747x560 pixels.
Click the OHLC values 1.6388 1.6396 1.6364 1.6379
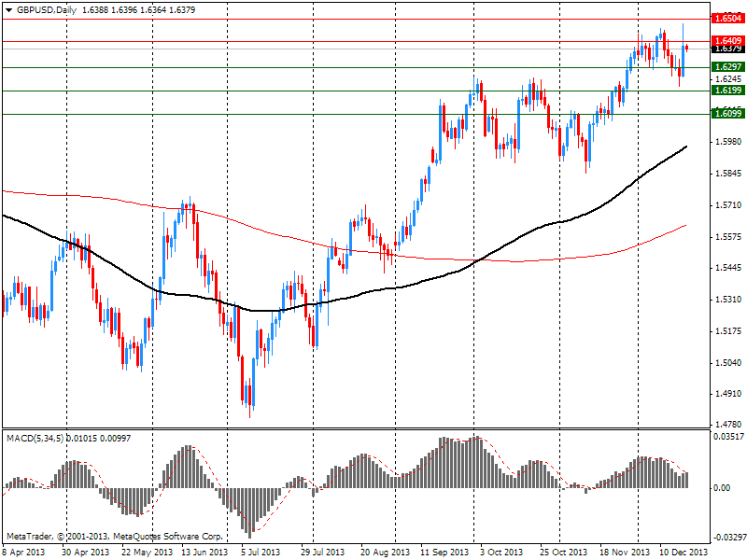[138, 10]
